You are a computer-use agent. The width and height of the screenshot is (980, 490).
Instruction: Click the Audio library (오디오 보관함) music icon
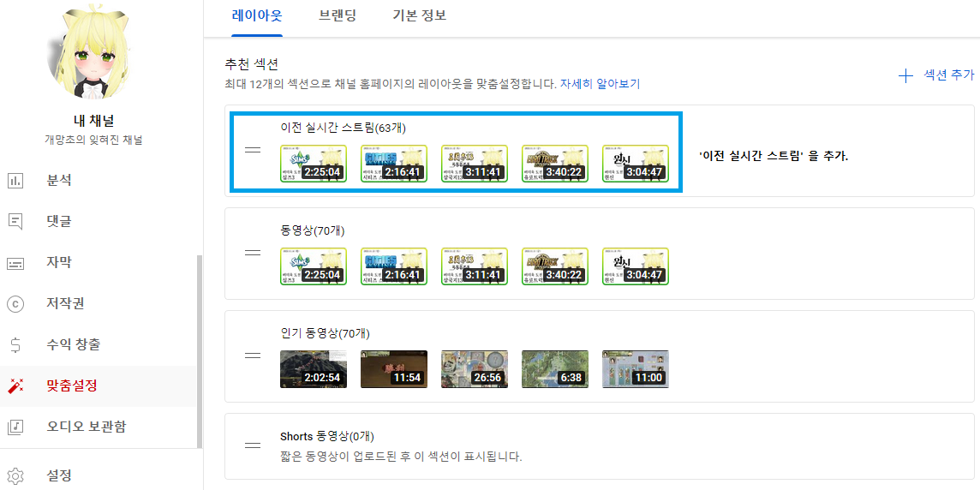click(15, 427)
